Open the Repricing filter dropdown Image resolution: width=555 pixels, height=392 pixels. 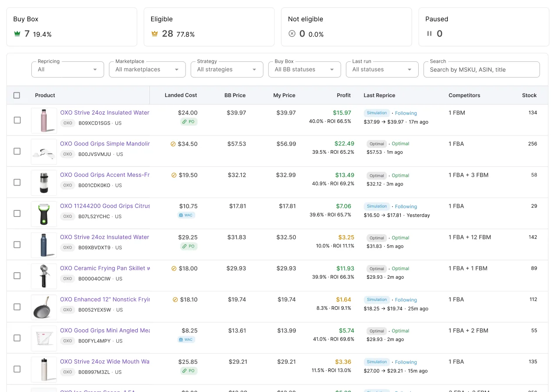click(68, 69)
